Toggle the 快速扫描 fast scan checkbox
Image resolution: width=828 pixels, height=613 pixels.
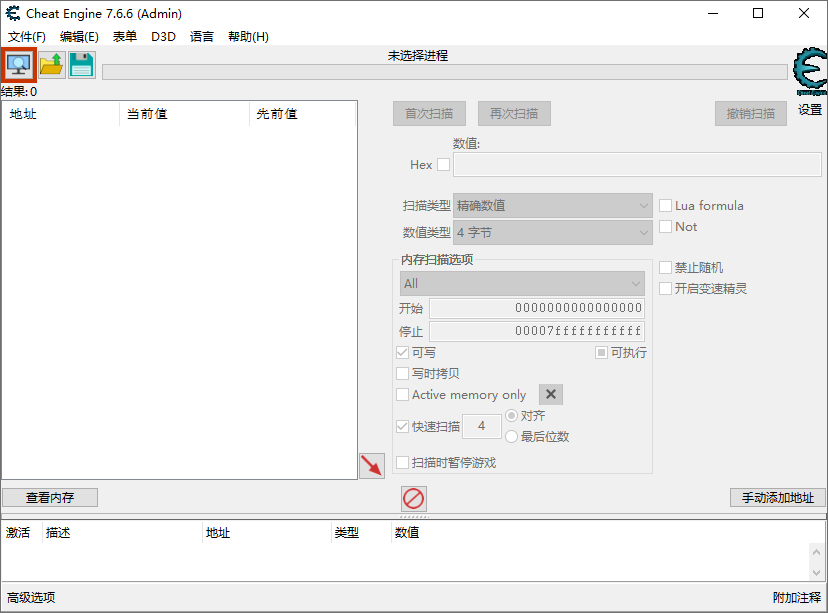coord(403,426)
